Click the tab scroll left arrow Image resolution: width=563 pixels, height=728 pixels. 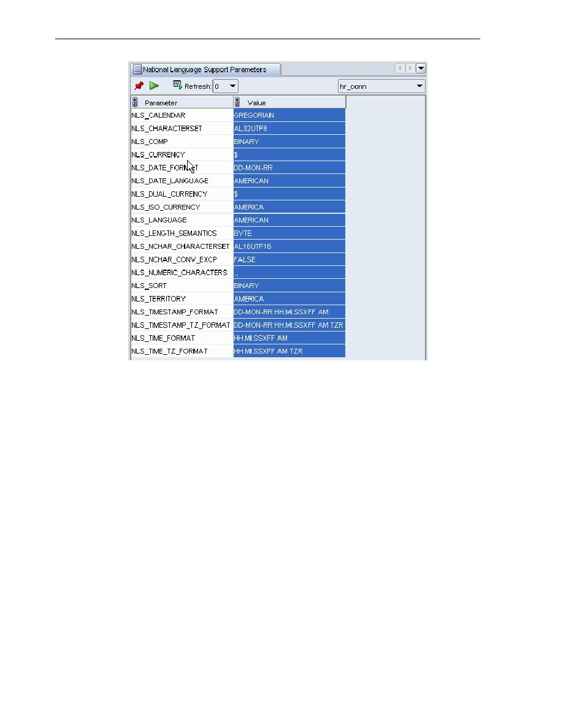pyautogui.click(x=400, y=68)
